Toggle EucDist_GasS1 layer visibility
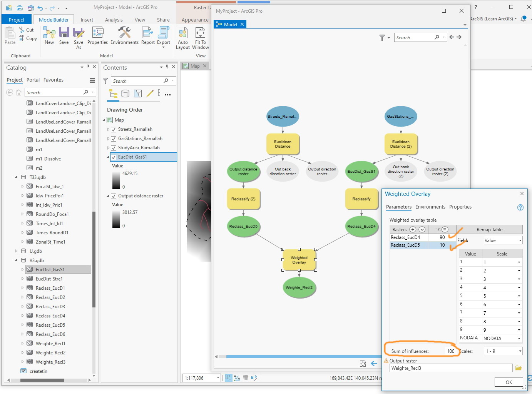The width and height of the screenshot is (532, 394). 114,157
